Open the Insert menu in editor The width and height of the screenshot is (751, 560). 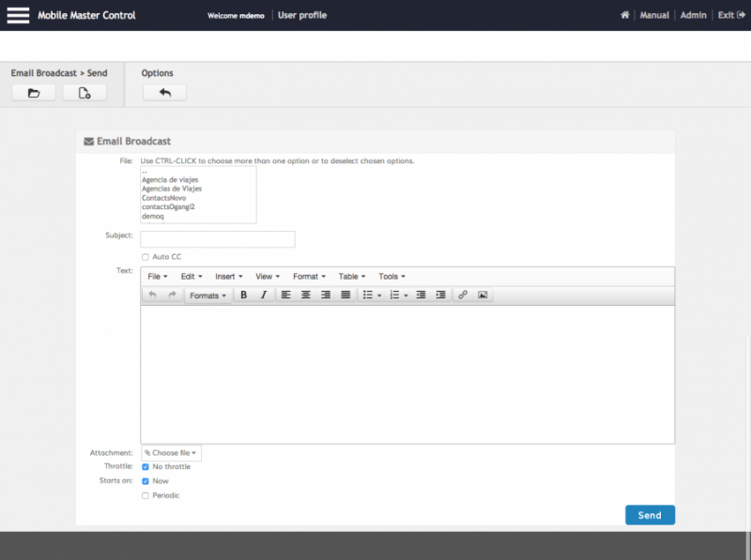coord(228,277)
